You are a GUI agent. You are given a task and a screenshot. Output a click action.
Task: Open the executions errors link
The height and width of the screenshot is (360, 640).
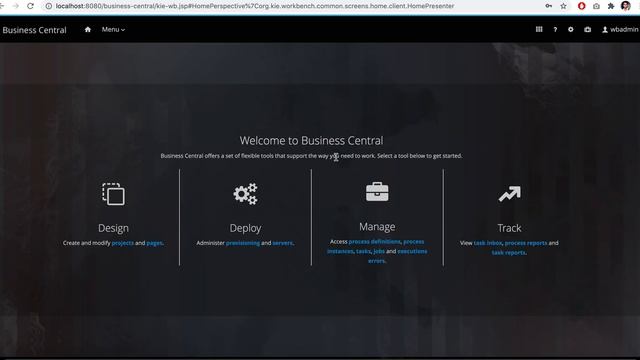point(398,256)
